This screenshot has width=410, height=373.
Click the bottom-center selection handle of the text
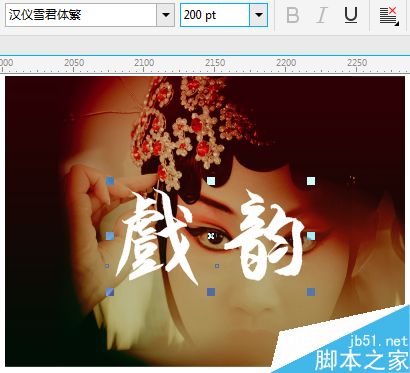(x=211, y=292)
